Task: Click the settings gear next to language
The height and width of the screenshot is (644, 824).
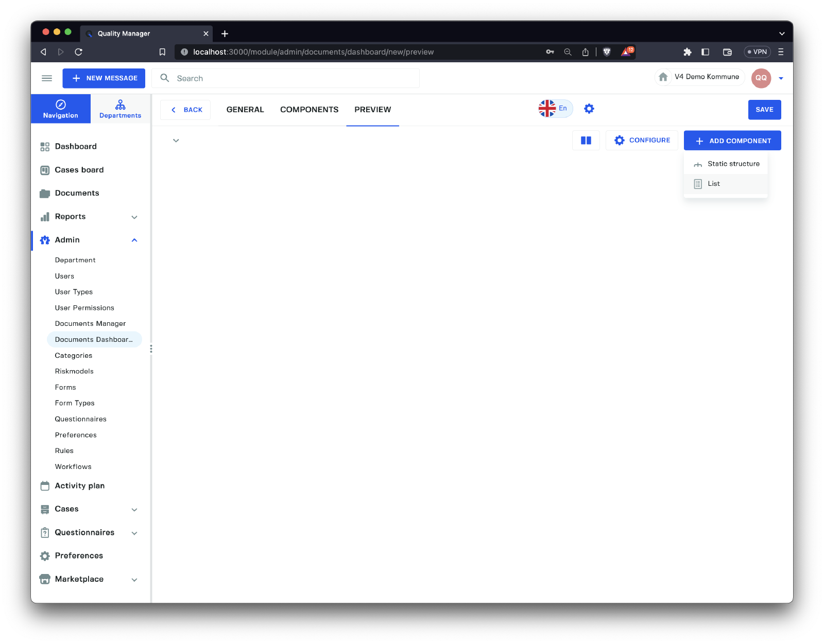Action: [589, 109]
